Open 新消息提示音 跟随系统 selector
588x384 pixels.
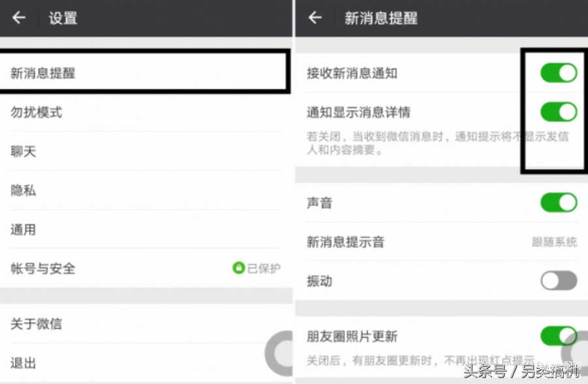point(554,242)
